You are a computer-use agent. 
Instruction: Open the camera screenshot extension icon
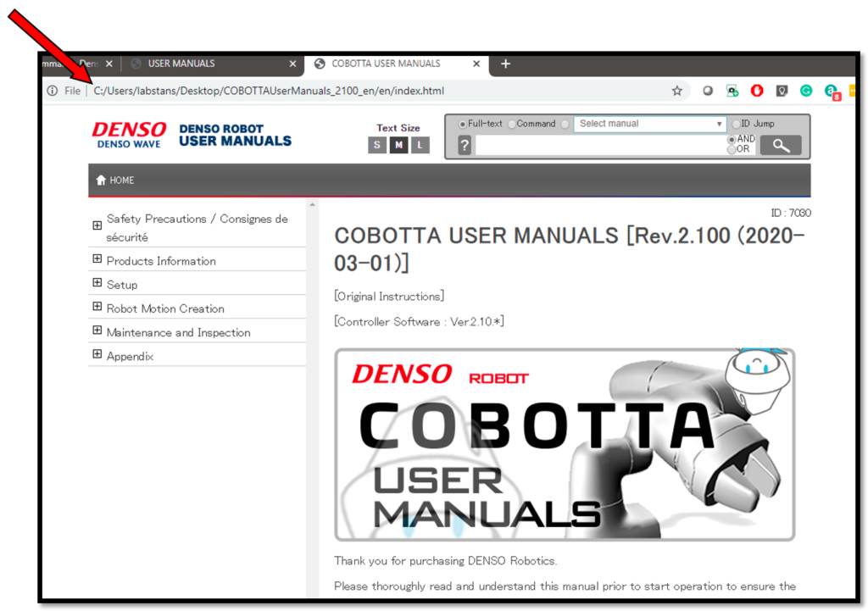point(732,91)
